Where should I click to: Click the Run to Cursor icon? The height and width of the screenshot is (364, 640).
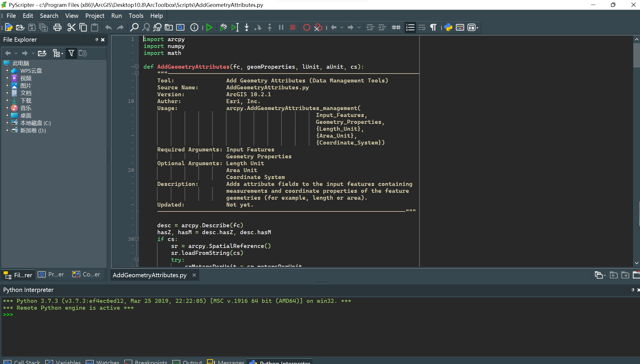point(235,28)
